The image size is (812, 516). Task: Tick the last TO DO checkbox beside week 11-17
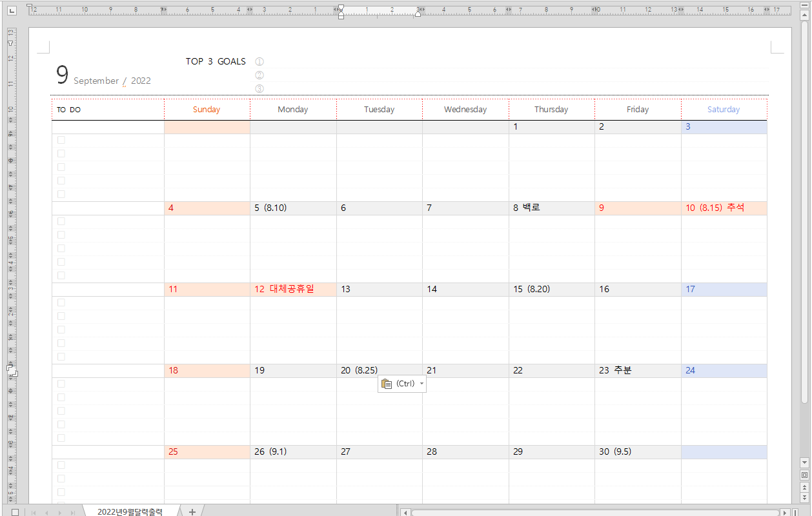pyautogui.click(x=61, y=357)
